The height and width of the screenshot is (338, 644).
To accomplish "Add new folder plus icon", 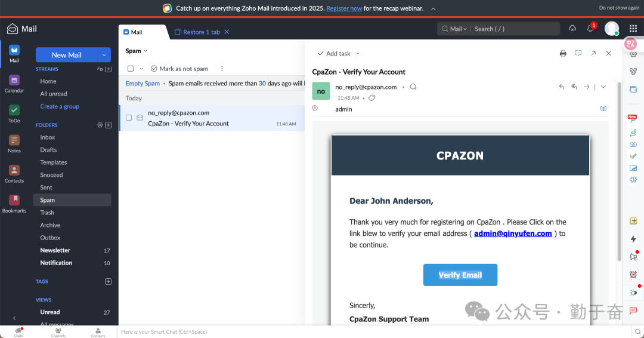I will (108, 125).
